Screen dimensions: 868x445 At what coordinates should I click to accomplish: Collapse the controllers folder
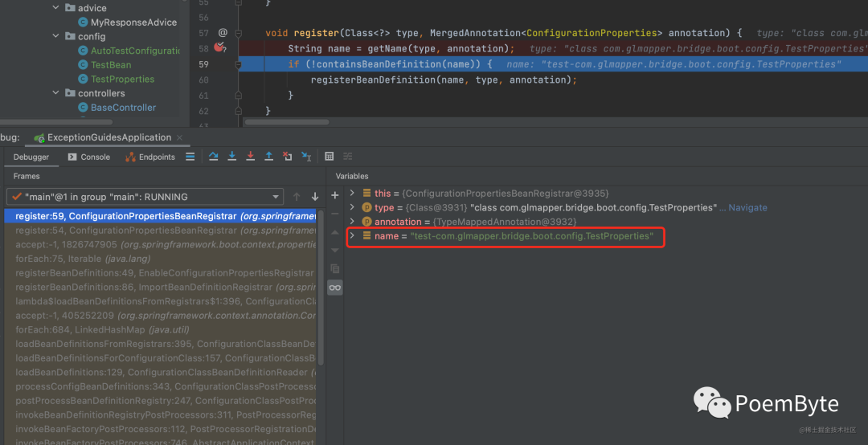pyautogui.click(x=56, y=93)
